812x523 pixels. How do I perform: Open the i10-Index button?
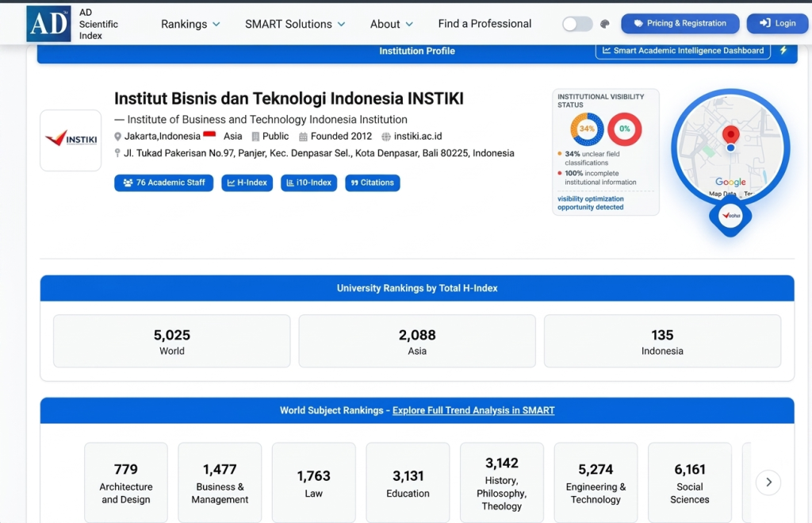coord(308,183)
